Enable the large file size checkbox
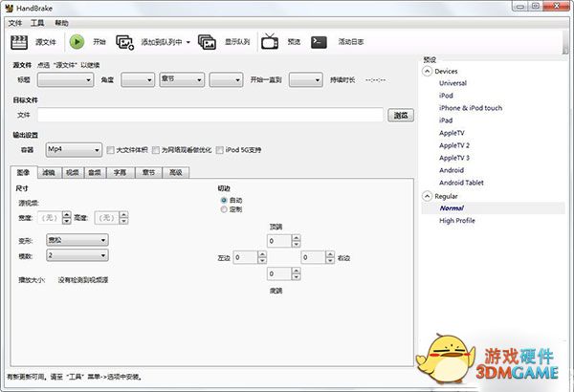574x392 pixels. click(111, 150)
